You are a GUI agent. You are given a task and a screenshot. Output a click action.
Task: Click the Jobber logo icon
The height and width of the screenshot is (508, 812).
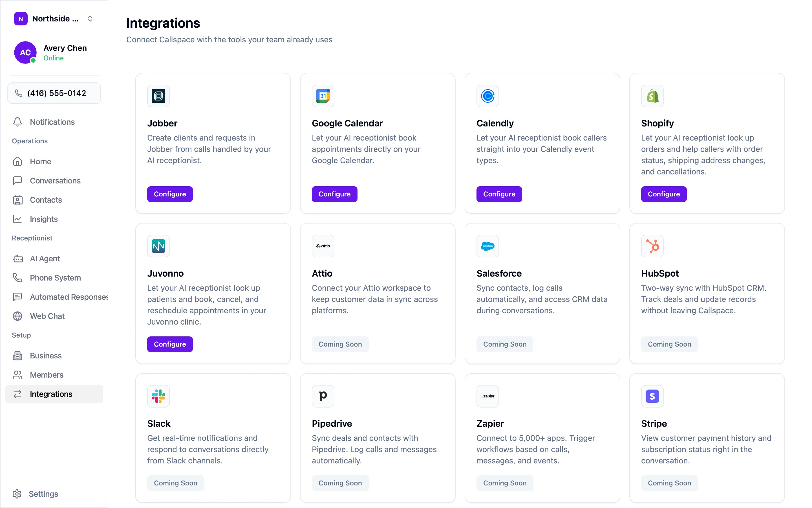click(x=158, y=96)
